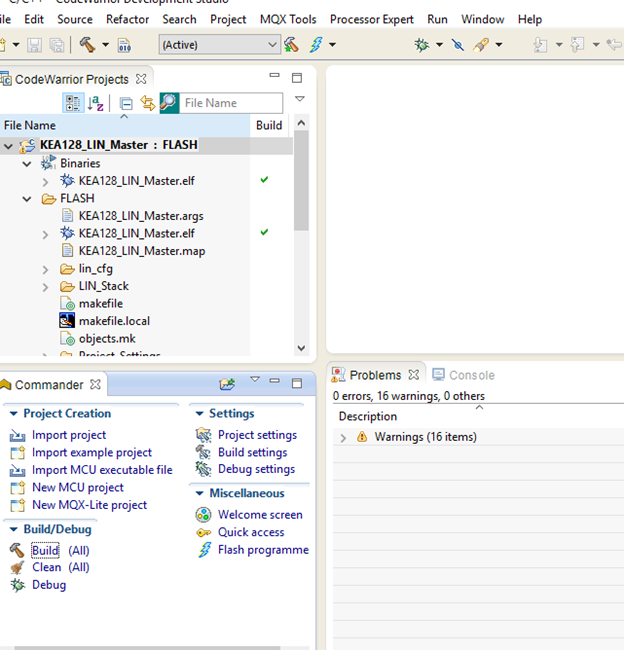624x650 pixels.
Task: Click New MQX-Lite project link
Action: tap(90, 505)
